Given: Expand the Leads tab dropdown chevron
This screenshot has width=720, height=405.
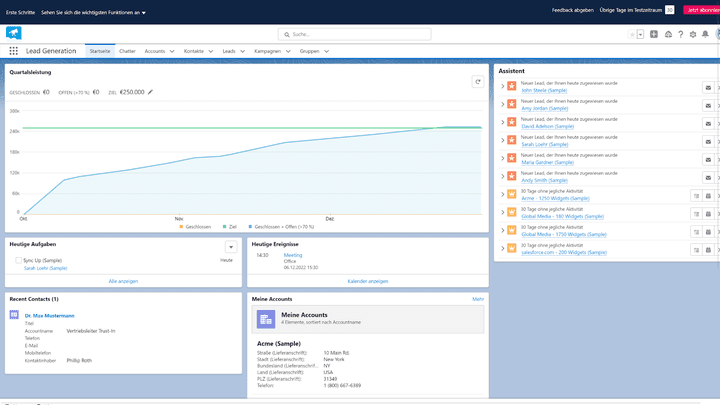Looking at the screenshot, I should click(242, 51).
